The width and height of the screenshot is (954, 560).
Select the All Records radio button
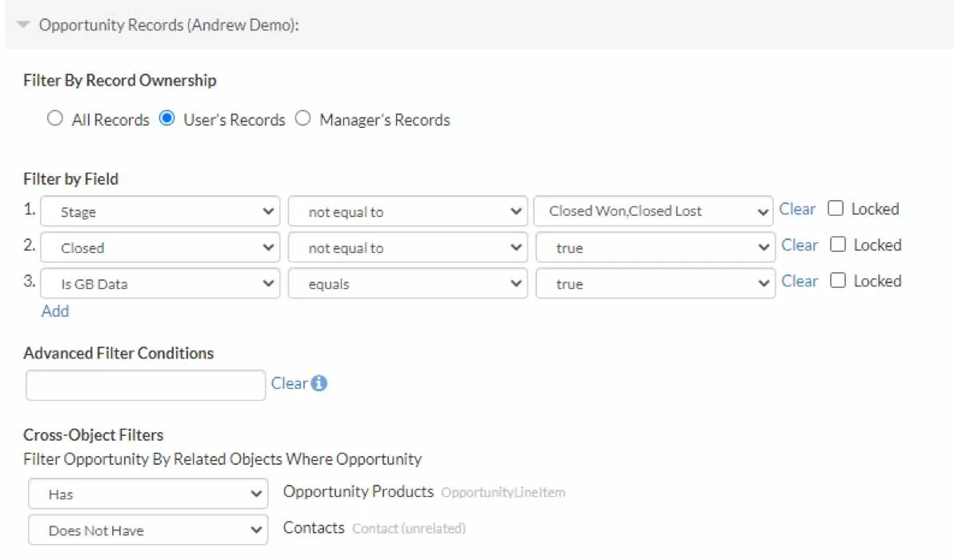click(54, 118)
